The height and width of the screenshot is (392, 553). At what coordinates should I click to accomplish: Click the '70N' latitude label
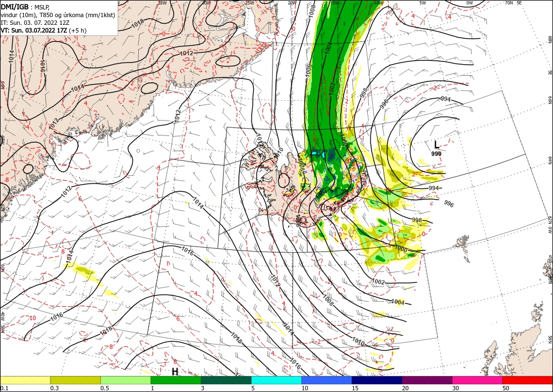point(509,3)
